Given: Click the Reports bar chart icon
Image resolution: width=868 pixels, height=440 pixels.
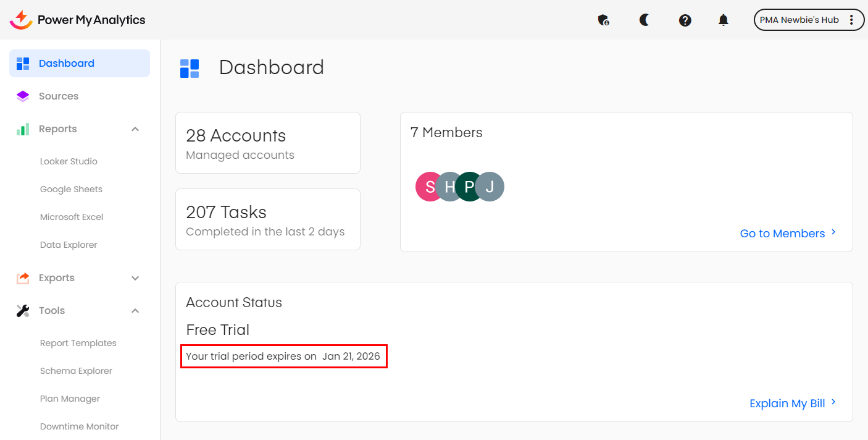Looking at the screenshot, I should pyautogui.click(x=23, y=129).
